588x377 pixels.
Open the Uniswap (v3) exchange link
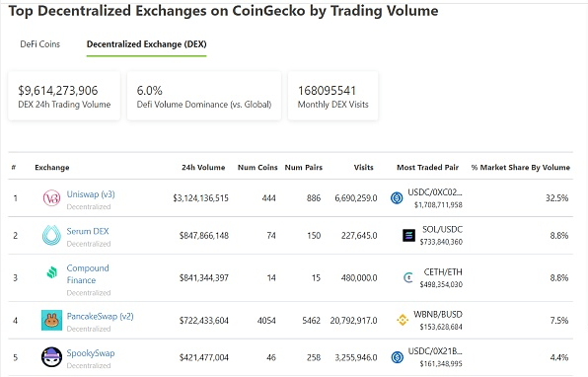[x=91, y=194]
